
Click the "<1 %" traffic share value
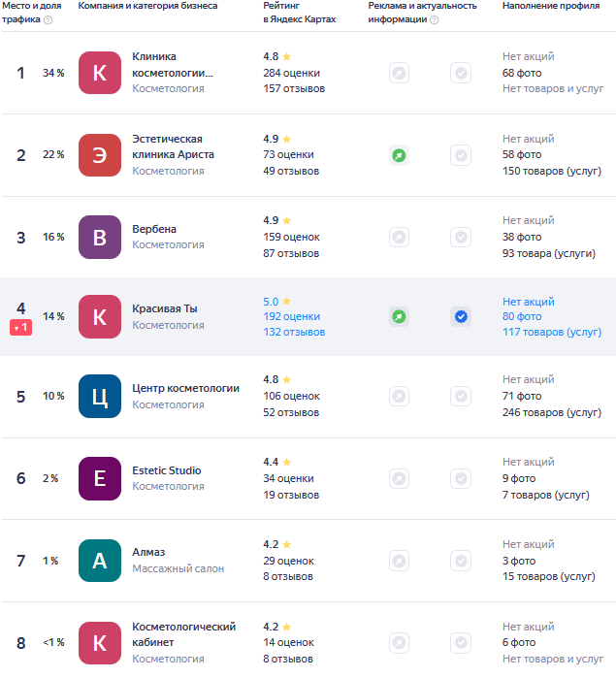[53, 642]
